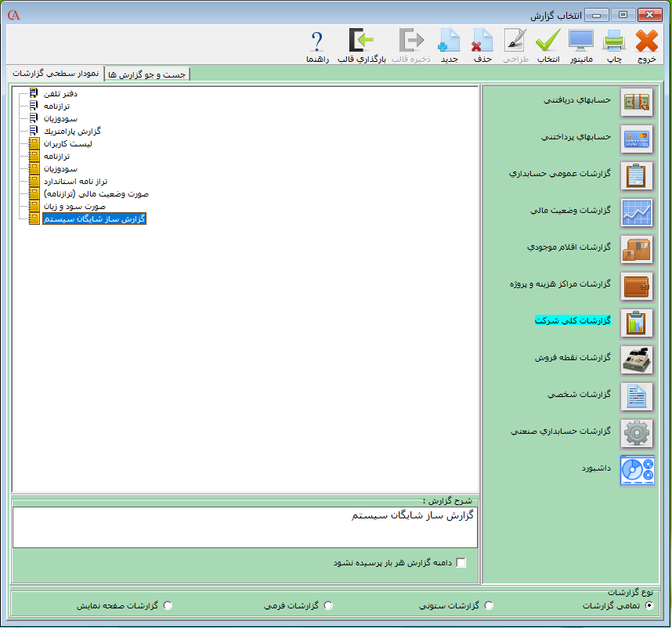Open راهنما (Help) question mark icon

[317, 42]
